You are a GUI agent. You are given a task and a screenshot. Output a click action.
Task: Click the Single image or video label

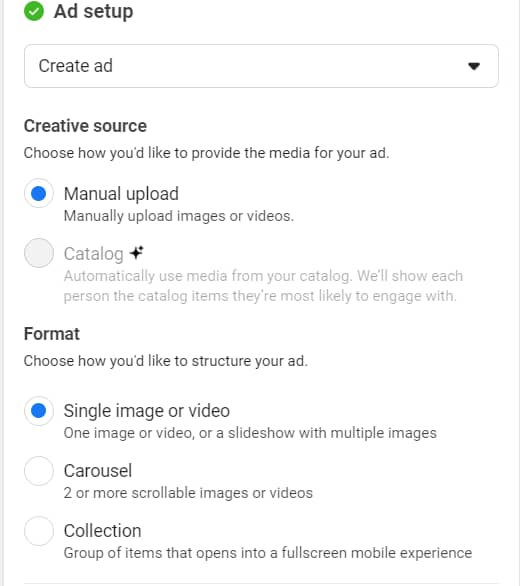click(x=147, y=411)
